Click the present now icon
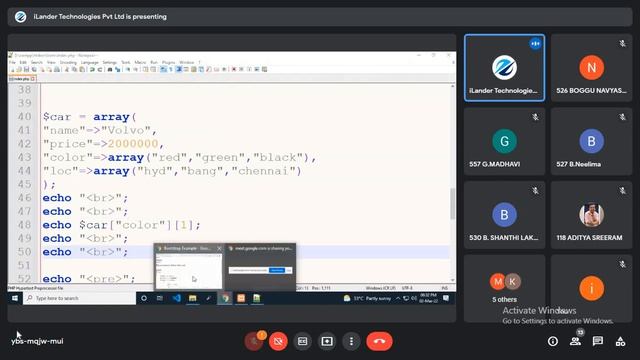The width and height of the screenshot is (640, 360). pyautogui.click(x=327, y=341)
